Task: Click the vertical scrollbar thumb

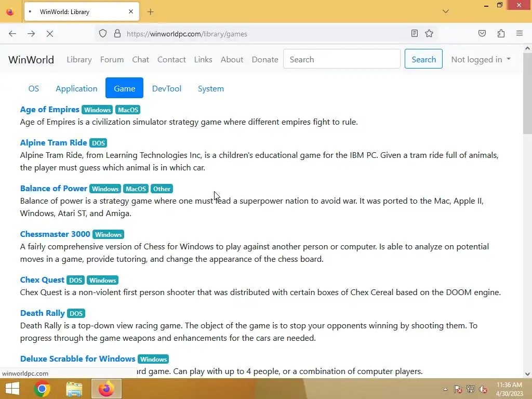Action: tap(527, 95)
